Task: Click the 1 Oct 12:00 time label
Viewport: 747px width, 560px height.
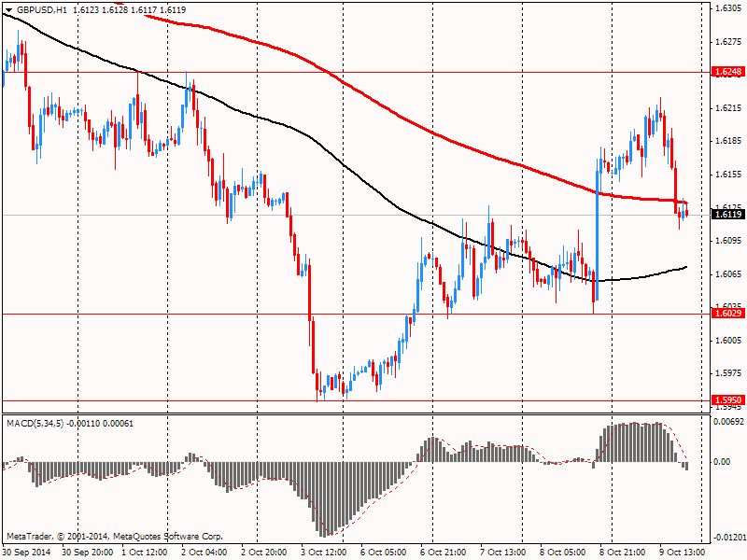Action: coord(145,553)
